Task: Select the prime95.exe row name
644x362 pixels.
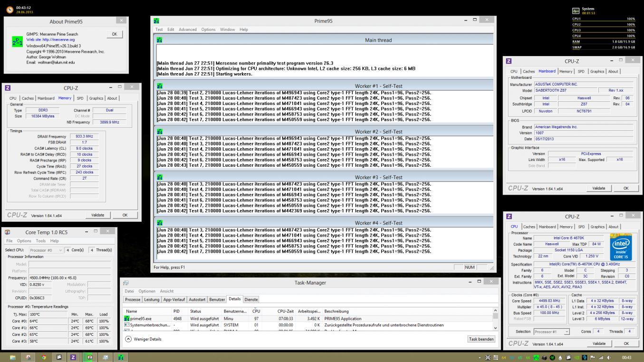Action: [141, 319]
